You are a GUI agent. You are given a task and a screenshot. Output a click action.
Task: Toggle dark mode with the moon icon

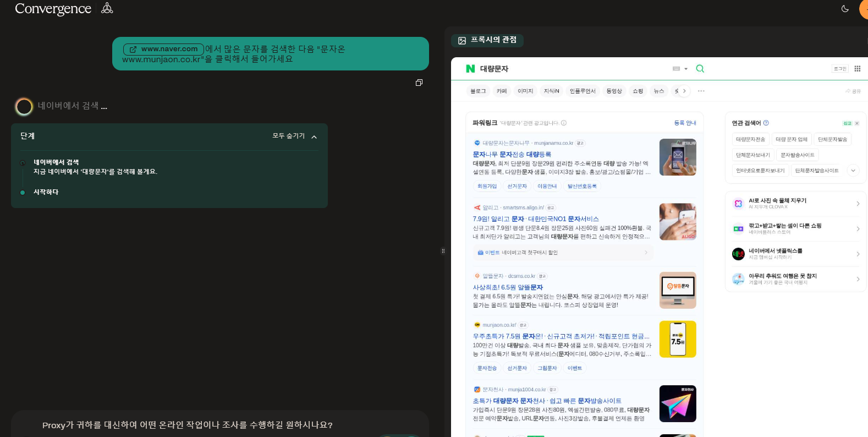(x=845, y=8)
